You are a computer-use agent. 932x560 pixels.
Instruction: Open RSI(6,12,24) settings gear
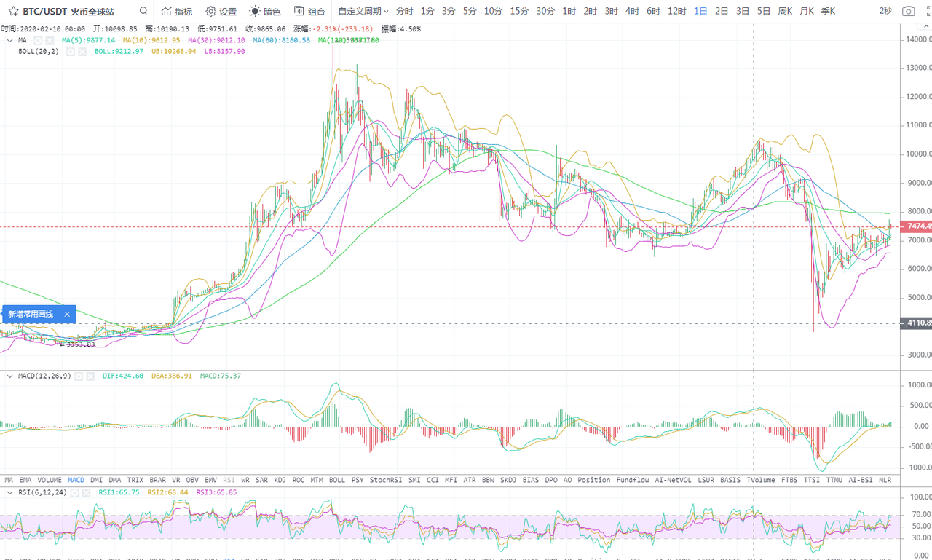(74, 492)
